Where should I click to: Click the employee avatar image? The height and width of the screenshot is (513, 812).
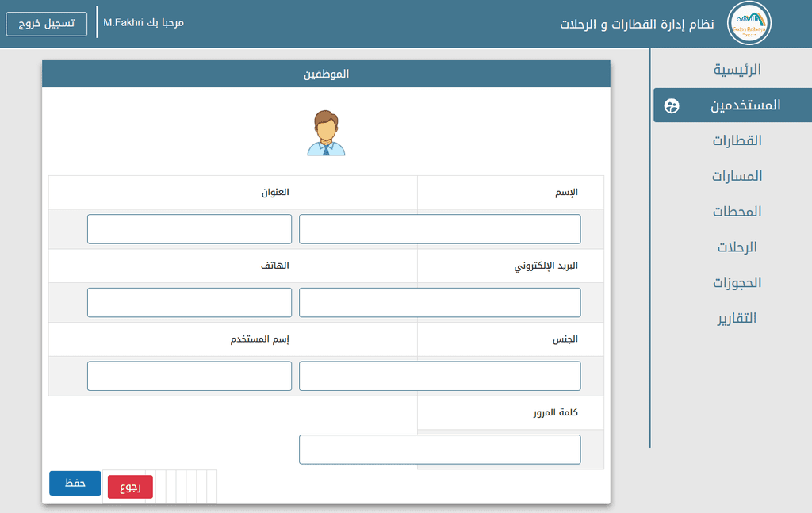[326, 132]
